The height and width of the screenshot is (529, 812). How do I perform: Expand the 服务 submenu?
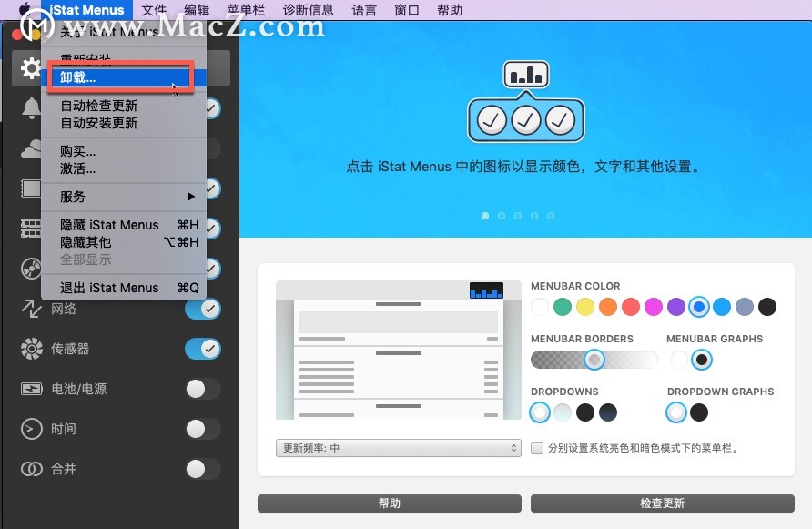point(123,197)
